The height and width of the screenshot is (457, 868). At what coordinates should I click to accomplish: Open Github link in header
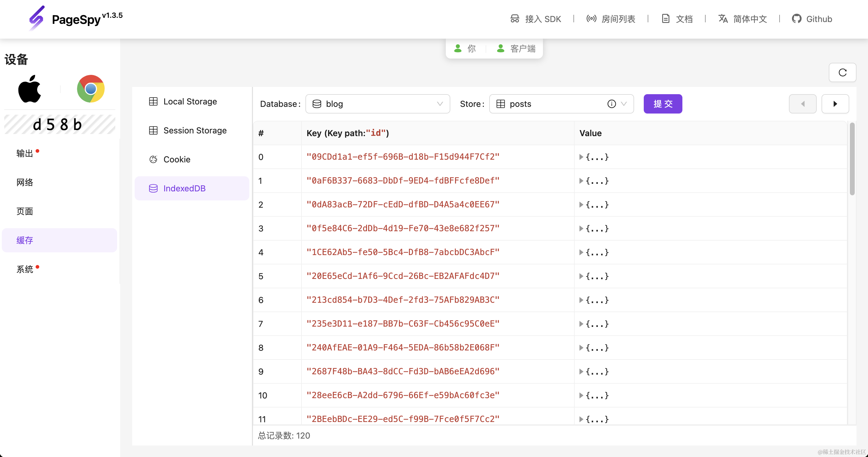coord(812,19)
